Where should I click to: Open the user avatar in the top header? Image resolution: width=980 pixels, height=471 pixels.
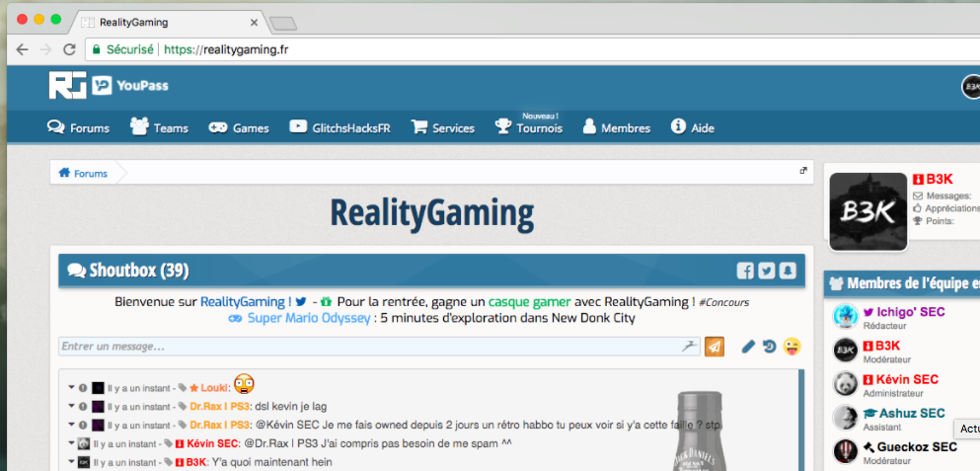pyautogui.click(x=971, y=86)
